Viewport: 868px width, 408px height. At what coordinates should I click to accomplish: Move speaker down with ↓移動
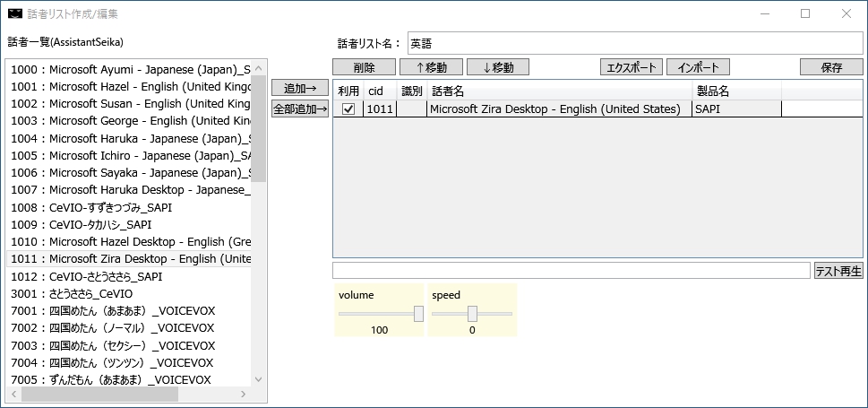pos(498,67)
